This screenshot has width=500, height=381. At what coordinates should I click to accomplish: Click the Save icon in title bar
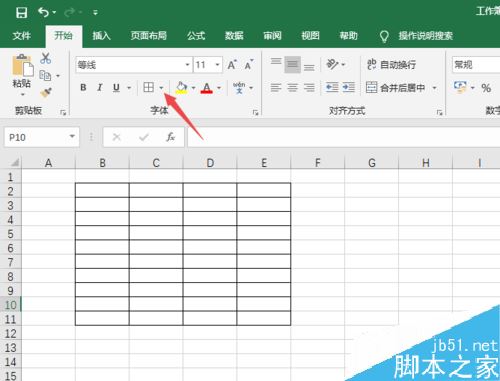(21, 13)
